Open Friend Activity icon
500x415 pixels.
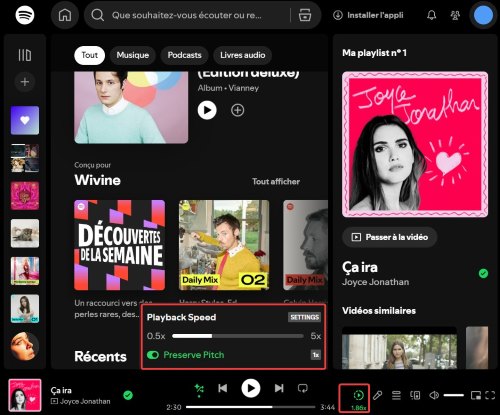455,15
